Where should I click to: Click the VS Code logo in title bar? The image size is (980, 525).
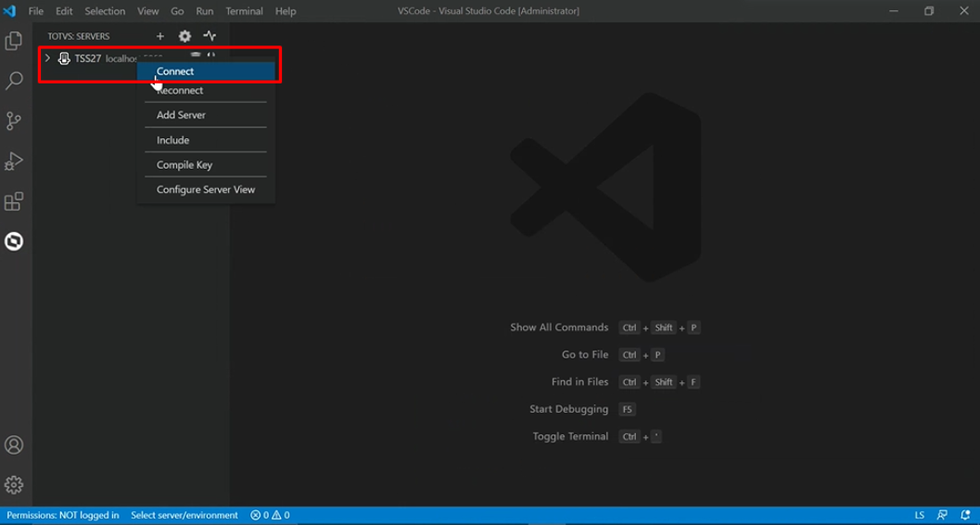[x=9, y=11]
